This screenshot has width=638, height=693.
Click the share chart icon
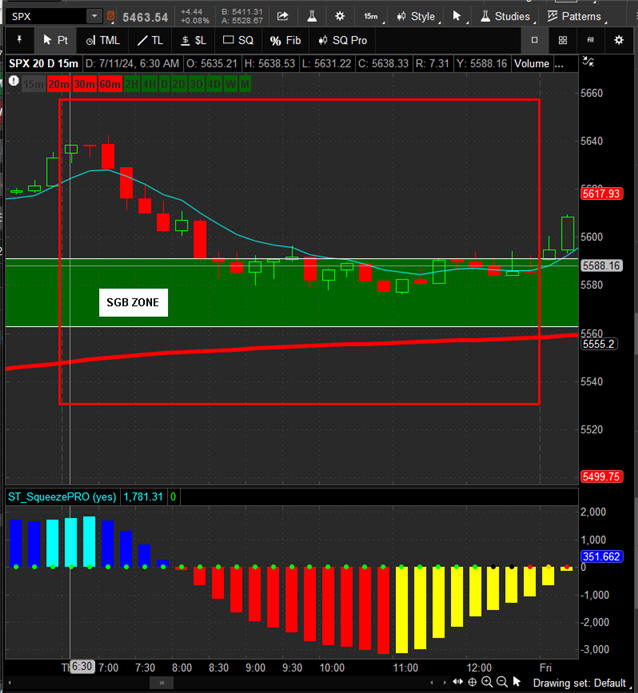[x=282, y=16]
